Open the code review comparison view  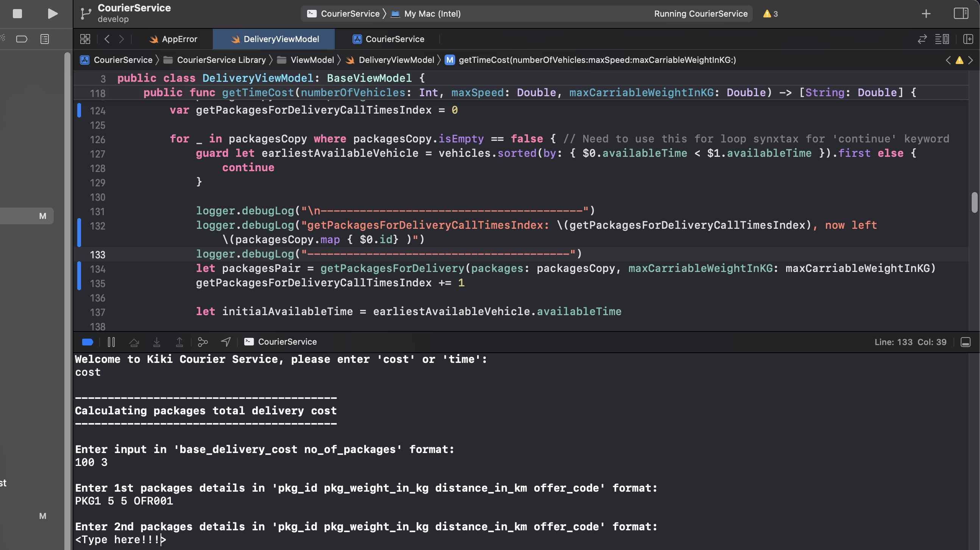click(922, 39)
